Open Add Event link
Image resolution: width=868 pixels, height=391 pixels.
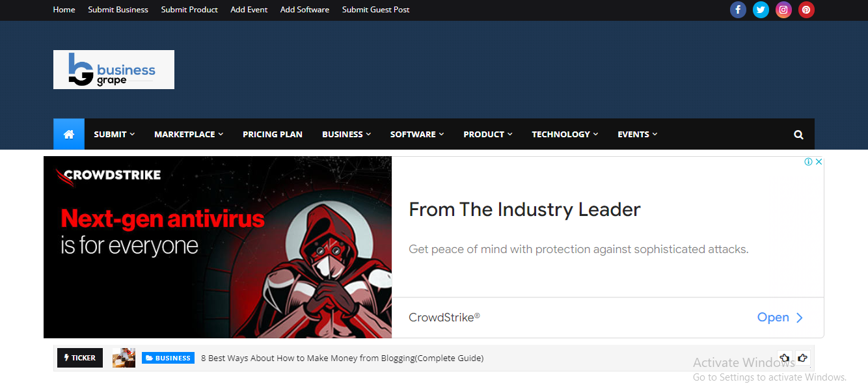(x=249, y=10)
